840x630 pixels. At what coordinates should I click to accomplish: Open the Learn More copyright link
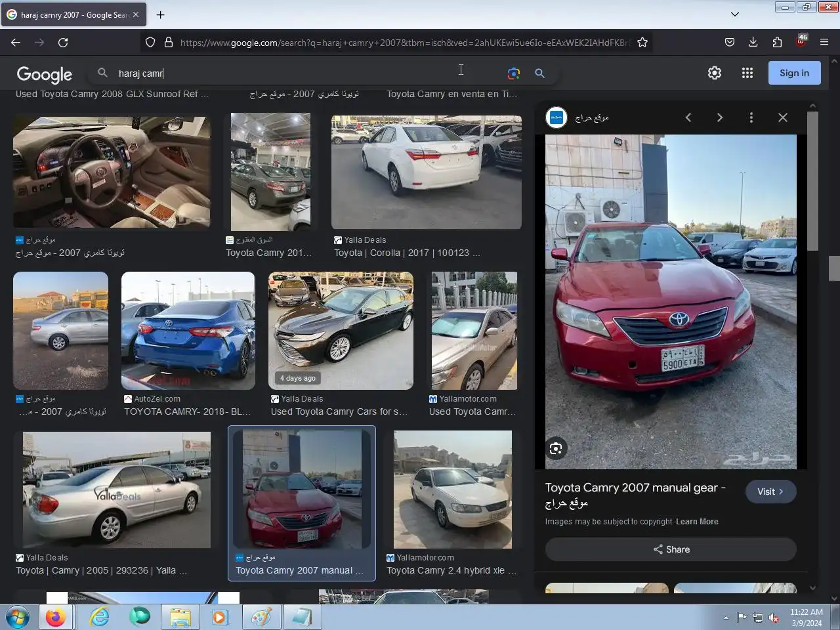click(697, 522)
